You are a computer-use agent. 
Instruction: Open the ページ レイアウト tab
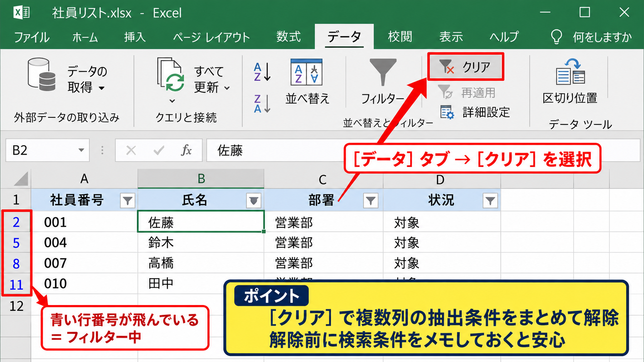pos(211,37)
